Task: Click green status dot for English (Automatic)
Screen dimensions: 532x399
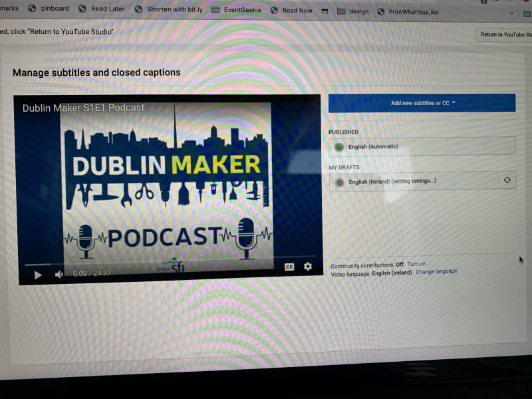Action: tap(339, 147)
